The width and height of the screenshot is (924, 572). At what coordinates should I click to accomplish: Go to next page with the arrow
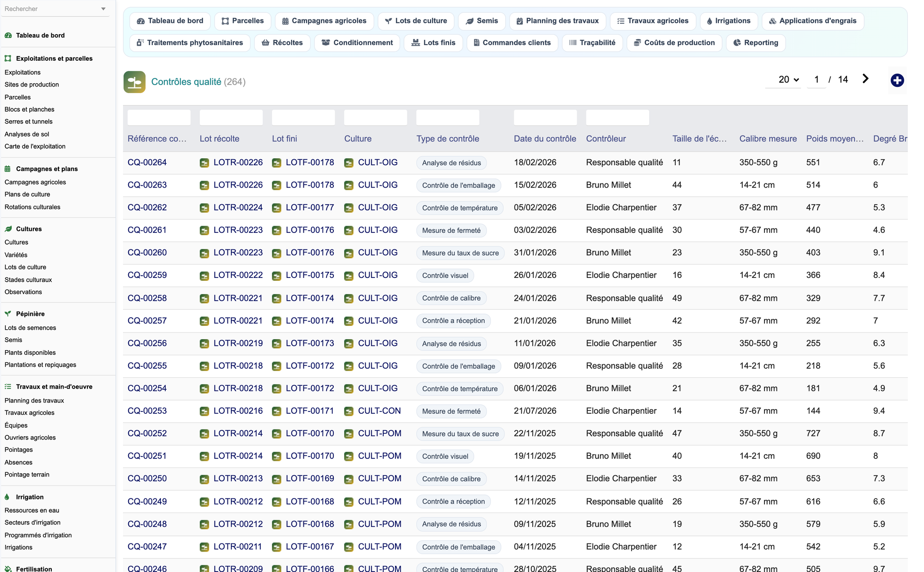865,79
